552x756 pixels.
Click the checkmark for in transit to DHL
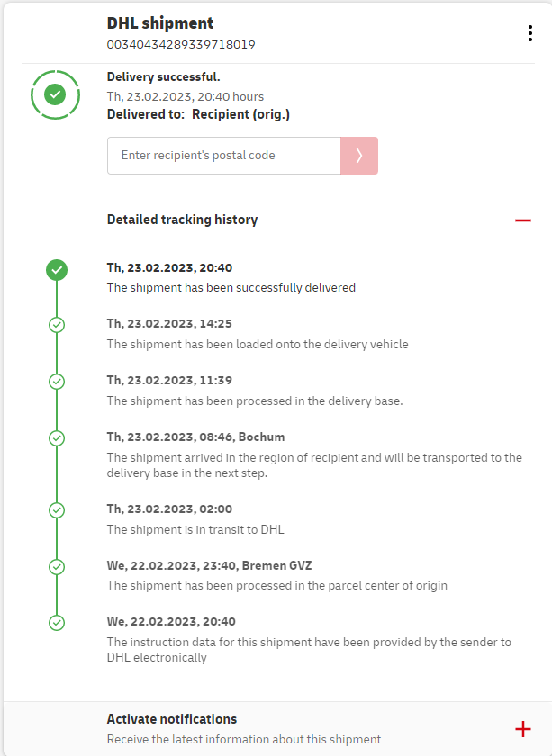(57, 510)
